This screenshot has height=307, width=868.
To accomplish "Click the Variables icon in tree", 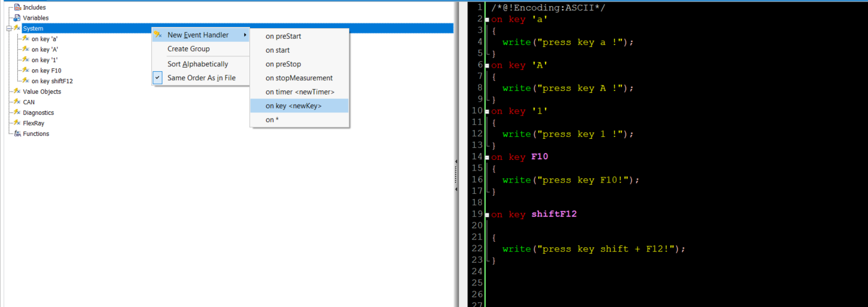I will click(17, 18).
